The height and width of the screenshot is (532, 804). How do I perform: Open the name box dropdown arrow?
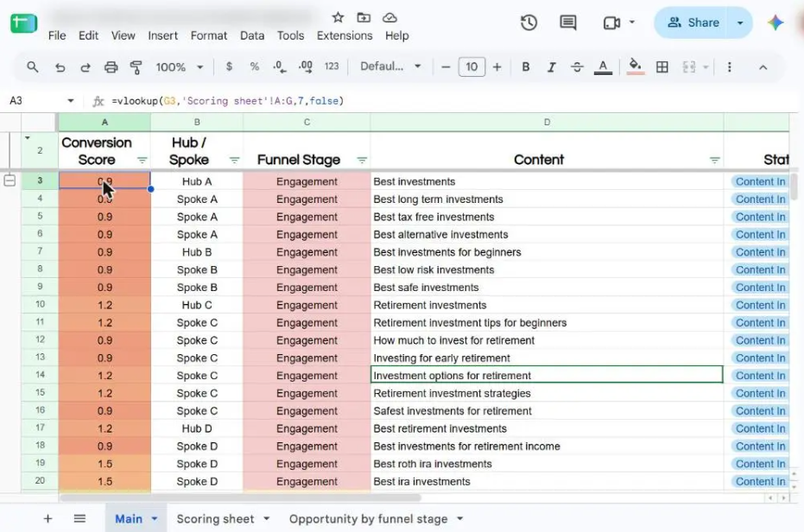tap(71, 100)
